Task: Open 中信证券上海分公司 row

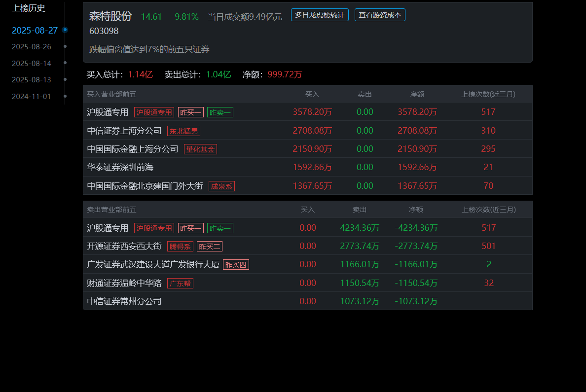Action: [308, 130]
